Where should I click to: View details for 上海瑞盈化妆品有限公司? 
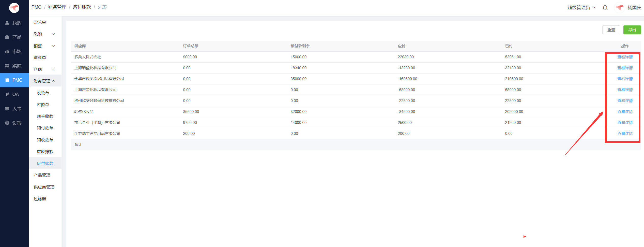coord(625,68)
